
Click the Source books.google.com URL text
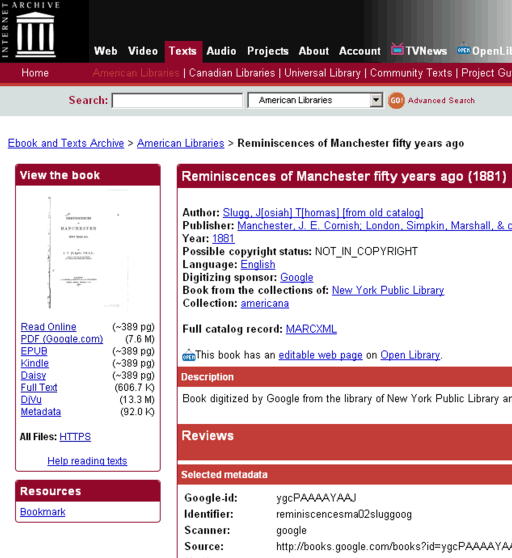tap(394, 547)
